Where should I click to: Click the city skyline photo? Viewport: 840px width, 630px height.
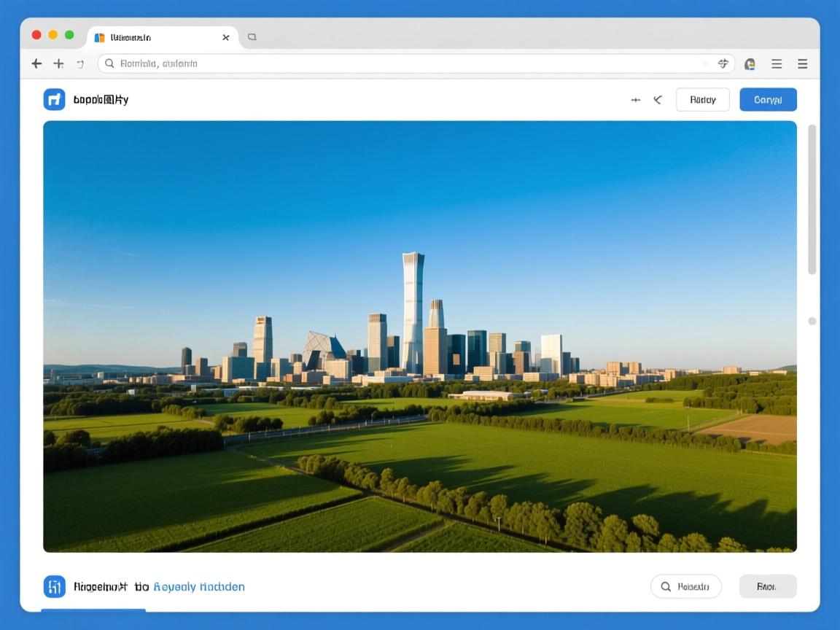[419, 336]
